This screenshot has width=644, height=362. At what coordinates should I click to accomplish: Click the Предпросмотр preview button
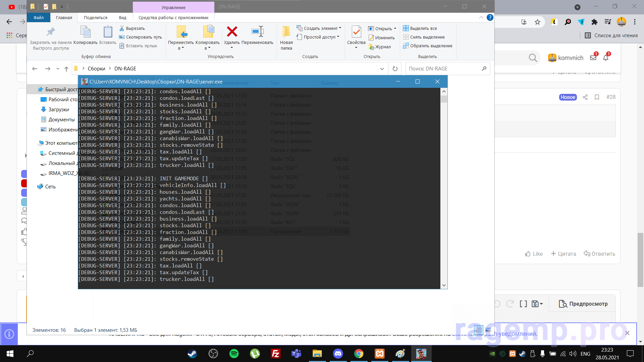click(x=583, y=304)
